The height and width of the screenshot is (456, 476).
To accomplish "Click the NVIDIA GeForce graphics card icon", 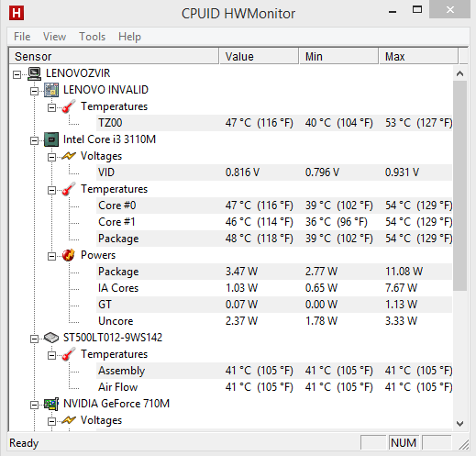I will pos(51,404).
